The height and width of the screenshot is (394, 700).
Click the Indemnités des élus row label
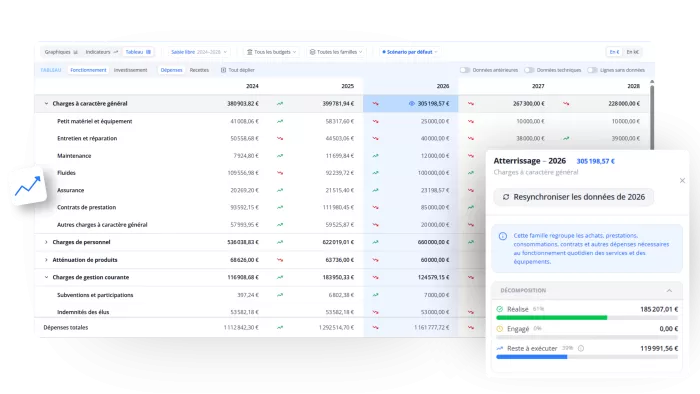83,312
